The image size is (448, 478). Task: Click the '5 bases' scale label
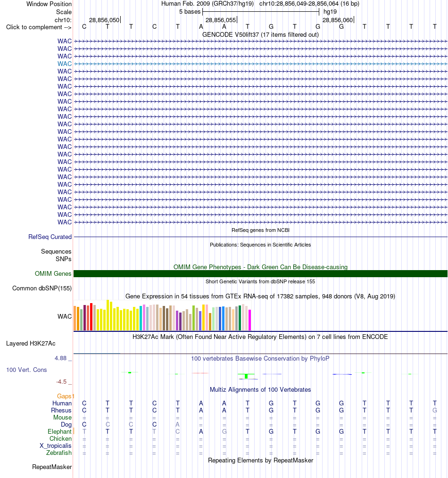click(190, 12)
